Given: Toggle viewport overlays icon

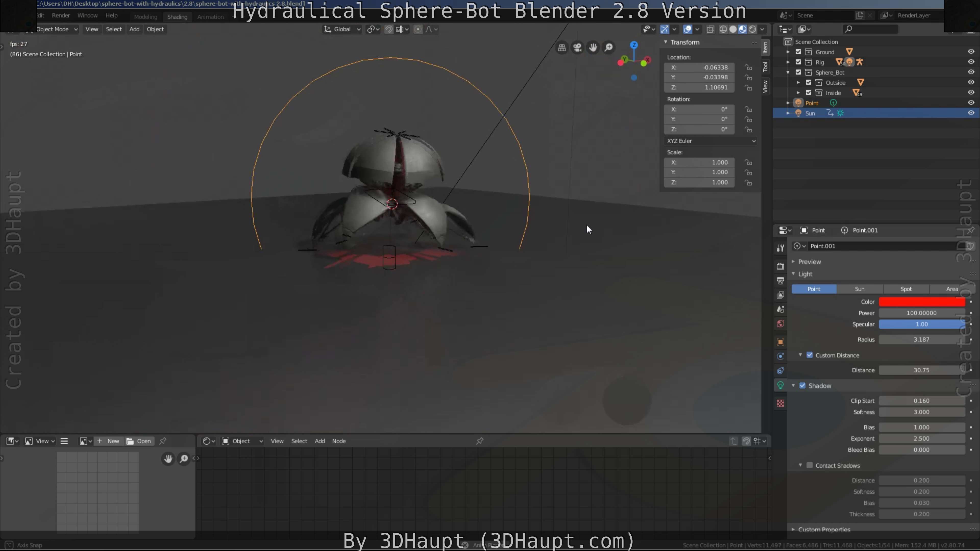Looking at the screenshot, I should tap(688, 29).
